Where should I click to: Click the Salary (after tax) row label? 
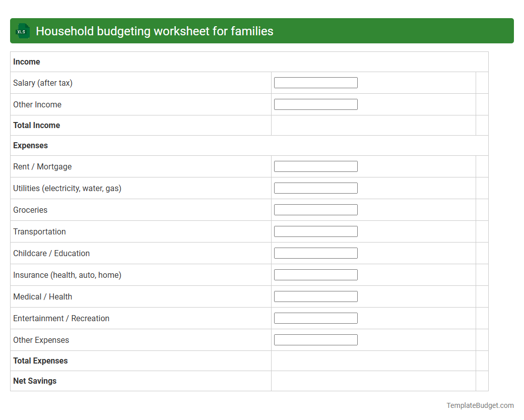tap(43, 82)
